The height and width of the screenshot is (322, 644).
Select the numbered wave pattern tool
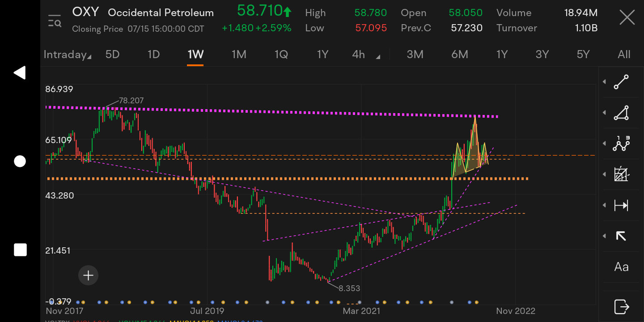tap(621, 144)
